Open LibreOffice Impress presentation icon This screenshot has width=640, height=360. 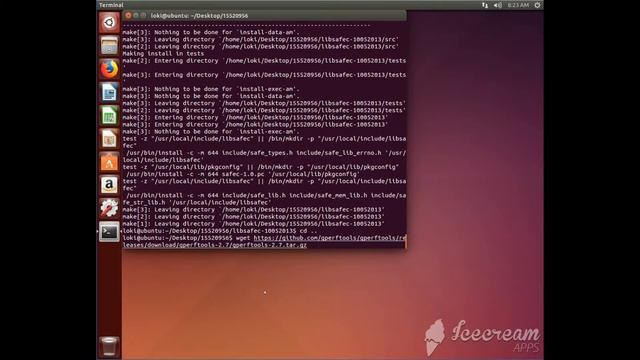pos(109,139)
